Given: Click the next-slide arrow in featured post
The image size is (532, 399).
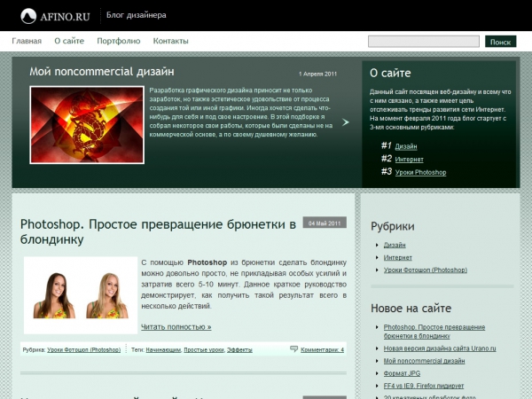Looking at the screenshot, I should click(346, 122).
